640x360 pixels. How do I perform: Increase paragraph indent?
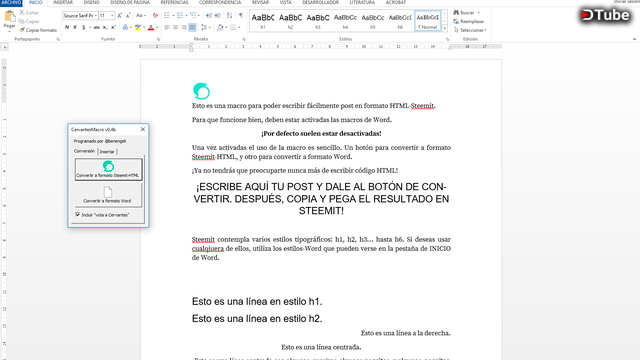218,16
